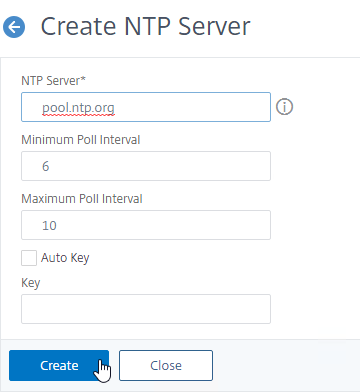Screen dimensions: 360x392
Task: Click the NTP Server* field label
Action: pyautogui.click(x=54, y=81)
